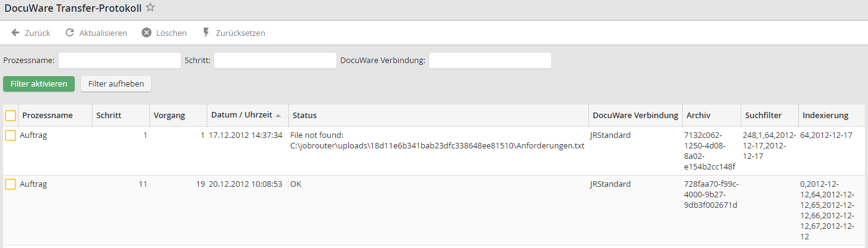Click the Zurücksetzen lightning icon
Viewport: 868px width, 248px height.
206,33
